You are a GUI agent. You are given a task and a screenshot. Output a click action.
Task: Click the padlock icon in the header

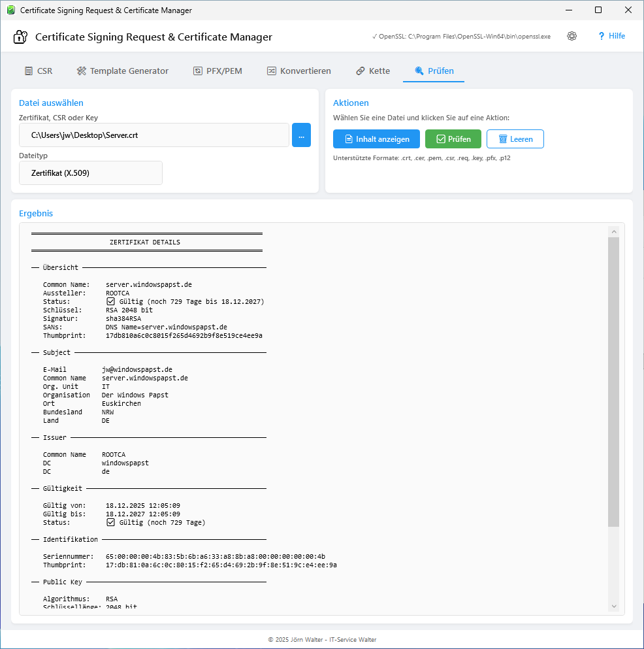pos(20,37)
